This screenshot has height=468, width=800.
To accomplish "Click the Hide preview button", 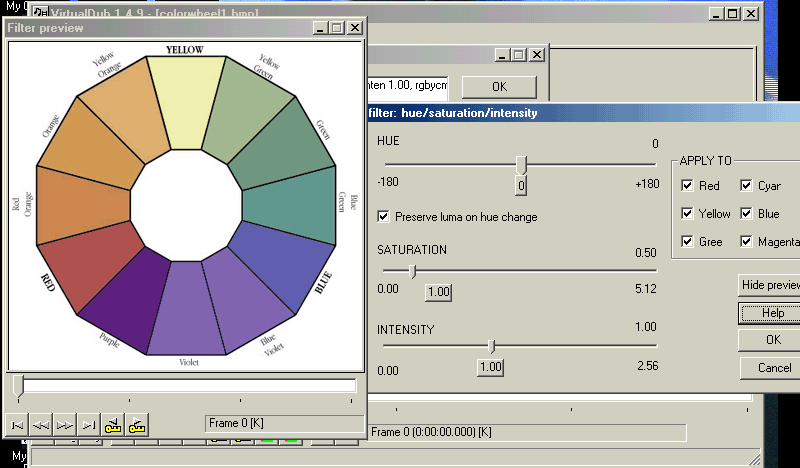I will (769, 285).
